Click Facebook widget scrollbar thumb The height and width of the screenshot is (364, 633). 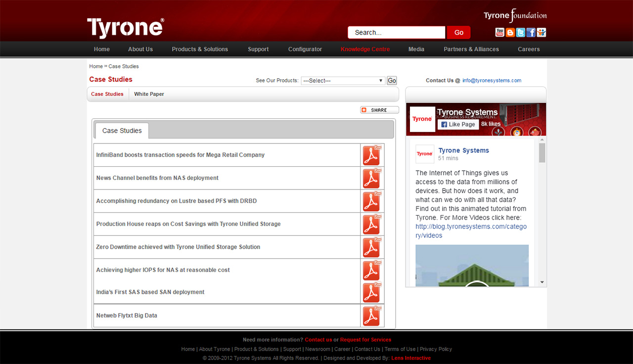tap(542, 153)
